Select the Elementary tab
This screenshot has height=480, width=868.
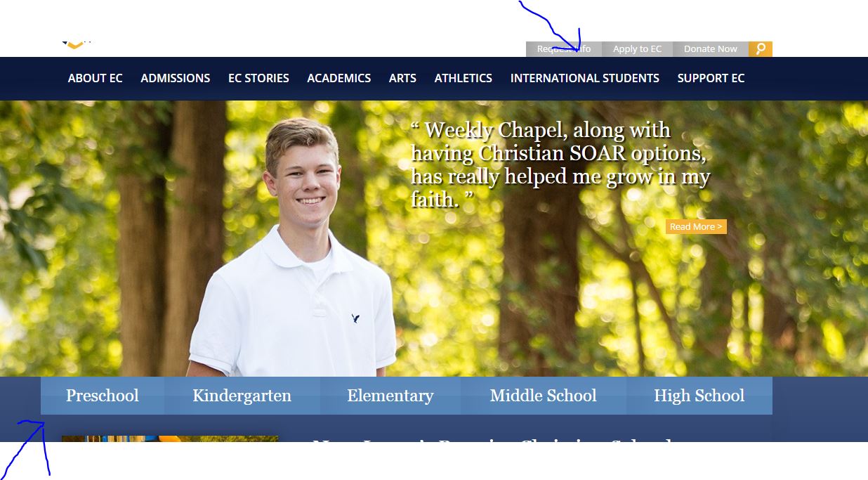390,396
